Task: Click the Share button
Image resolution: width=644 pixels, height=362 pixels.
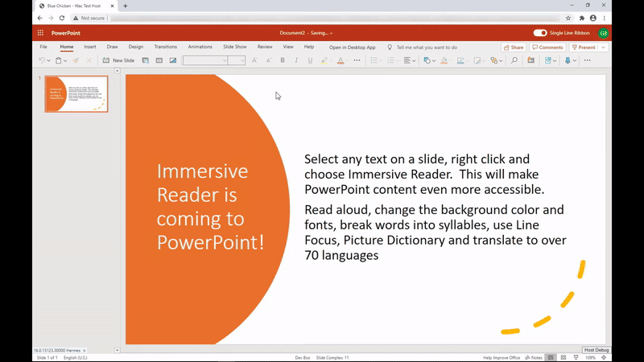Action: click(513, 47)
